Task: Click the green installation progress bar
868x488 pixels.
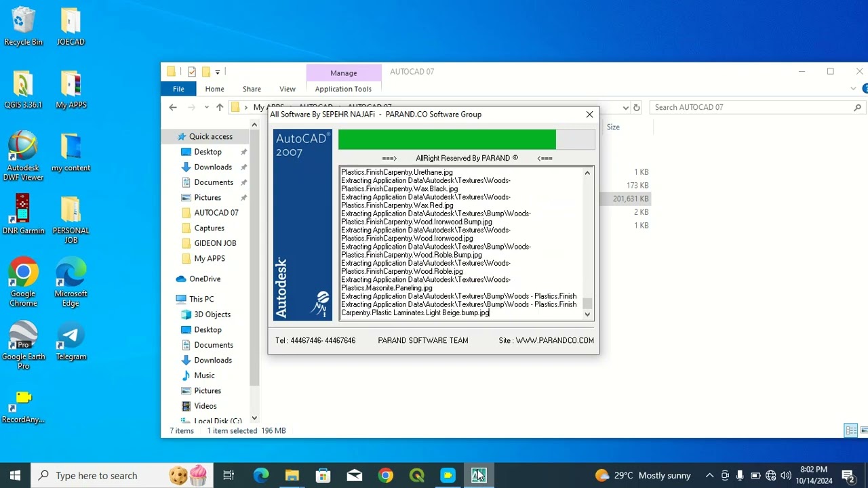Action: click(447, 139)
